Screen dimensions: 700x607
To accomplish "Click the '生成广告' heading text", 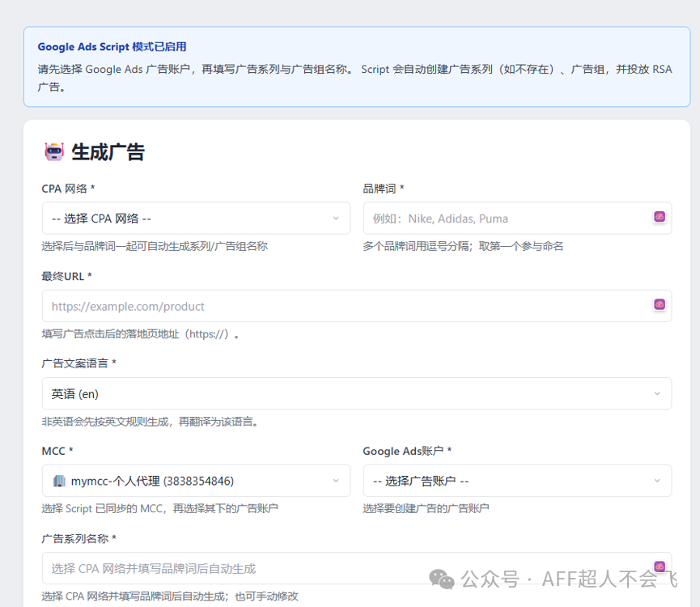I will [108, 152].
